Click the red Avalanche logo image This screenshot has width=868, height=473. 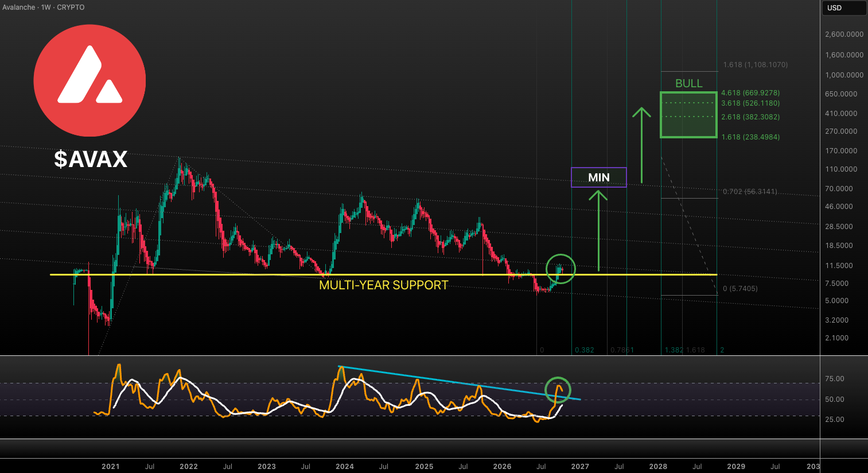tap(89, 80)
